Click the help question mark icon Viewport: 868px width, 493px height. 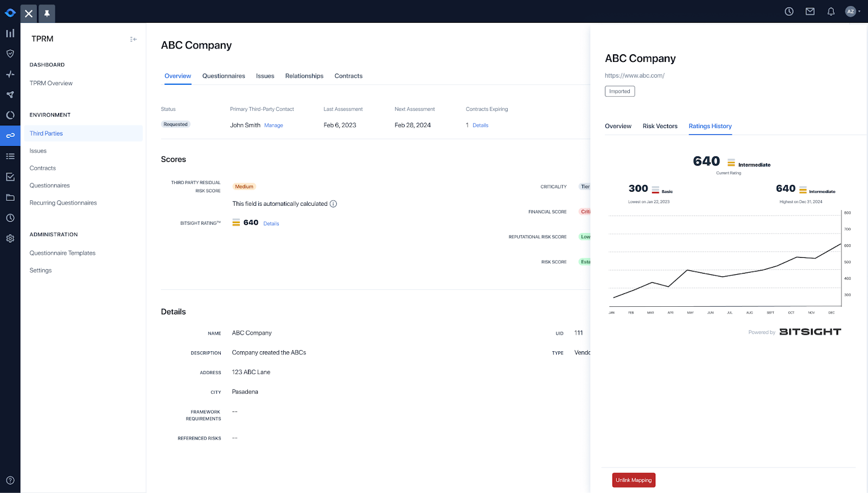[10, 481]
